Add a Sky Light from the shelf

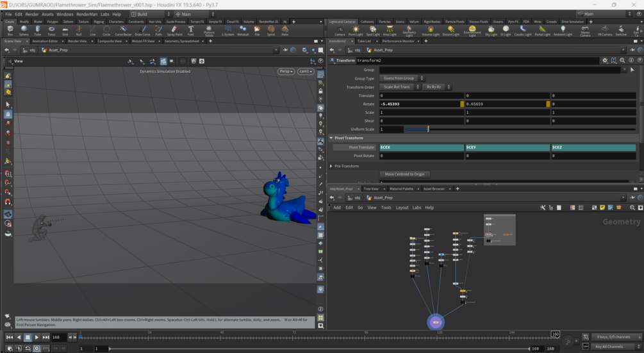coord(491,31)
